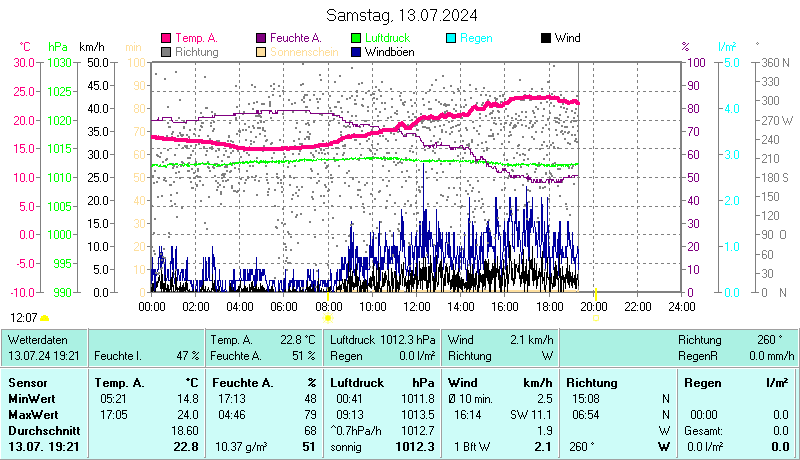Click the cyan Regen legend marker

pyautogui.click(x=451, y=38)
